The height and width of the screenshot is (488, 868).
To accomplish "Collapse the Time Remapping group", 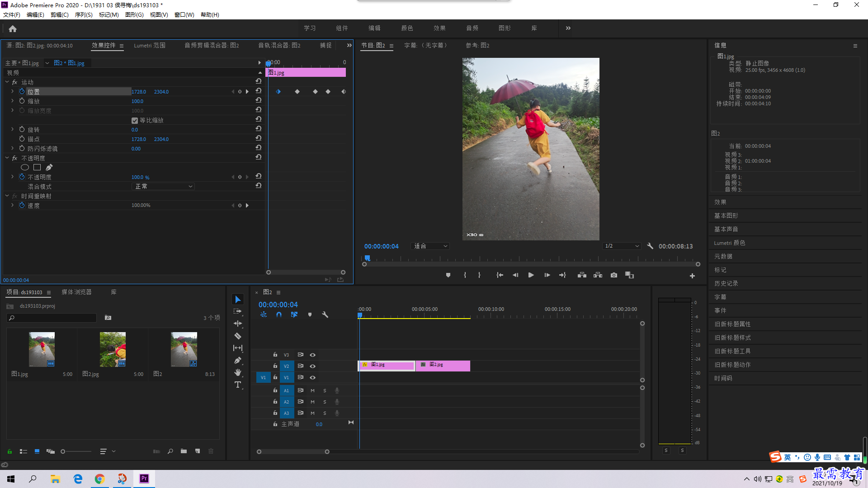I will pyautogui.click(x=7, y=196).
